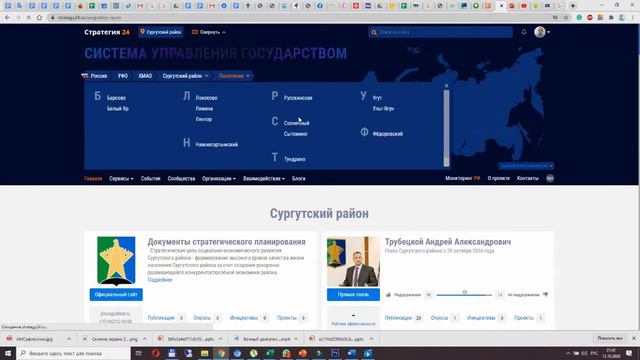The image size is (640, 360).
Task: Choose Солнечный settlement
Action: coord(297,123)
